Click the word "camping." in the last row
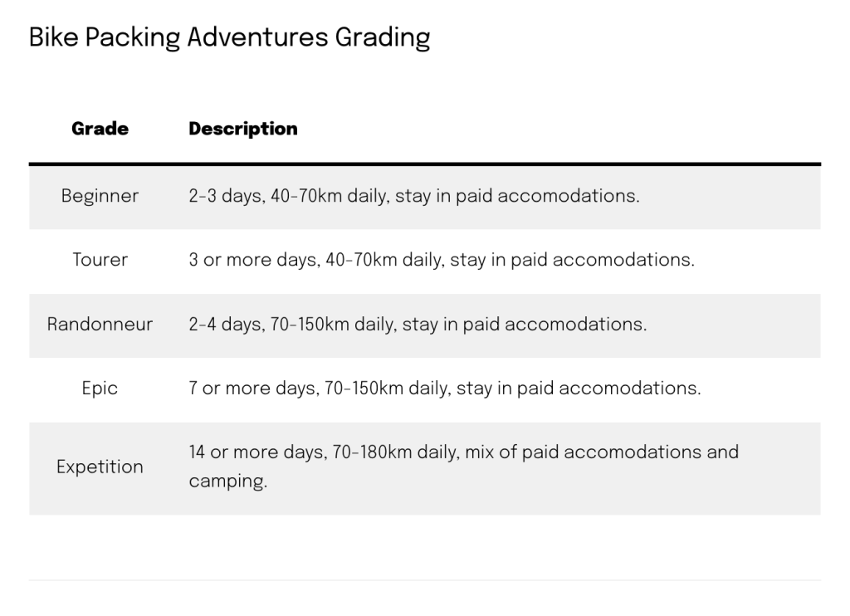Screen dimensions: 850x616 coord(227,482)
